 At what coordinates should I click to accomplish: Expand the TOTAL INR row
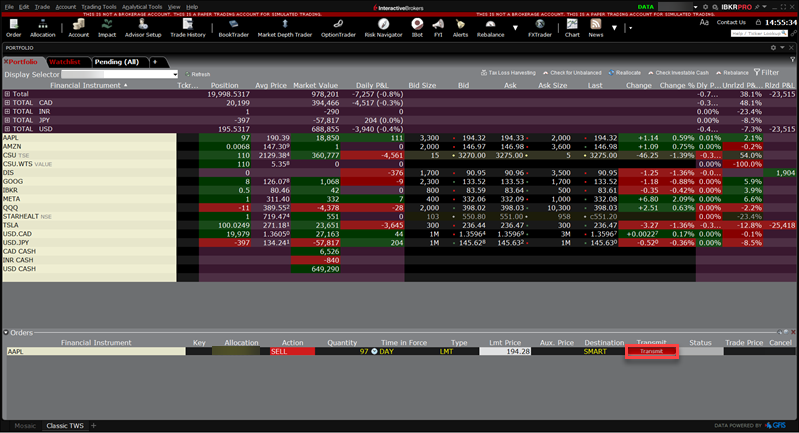coord(7,111)
